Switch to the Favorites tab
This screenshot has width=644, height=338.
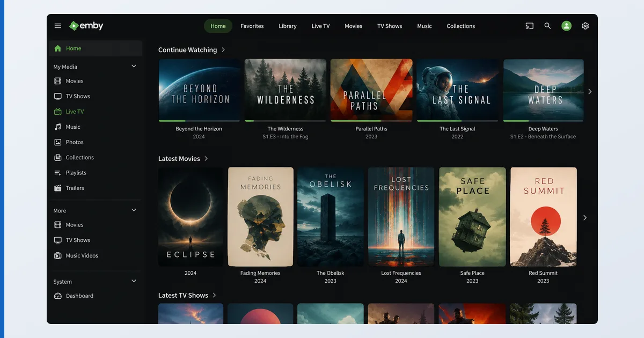[x=252, y=26]
